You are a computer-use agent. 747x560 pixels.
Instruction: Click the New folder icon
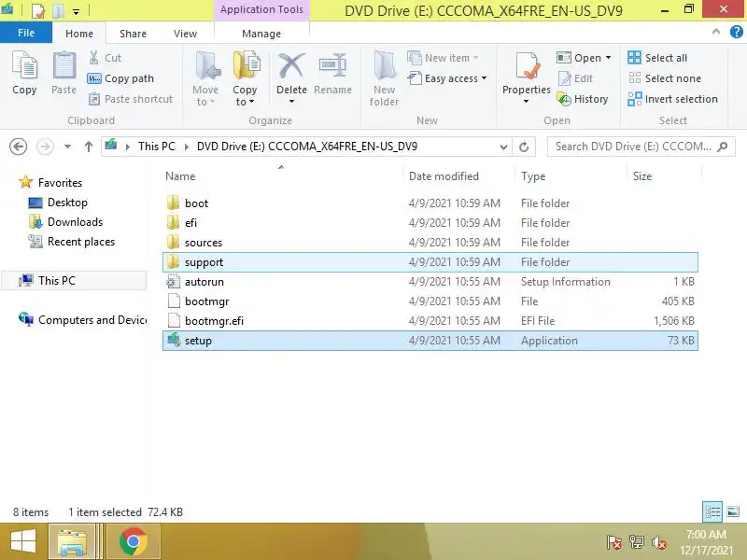click(385, 65)
